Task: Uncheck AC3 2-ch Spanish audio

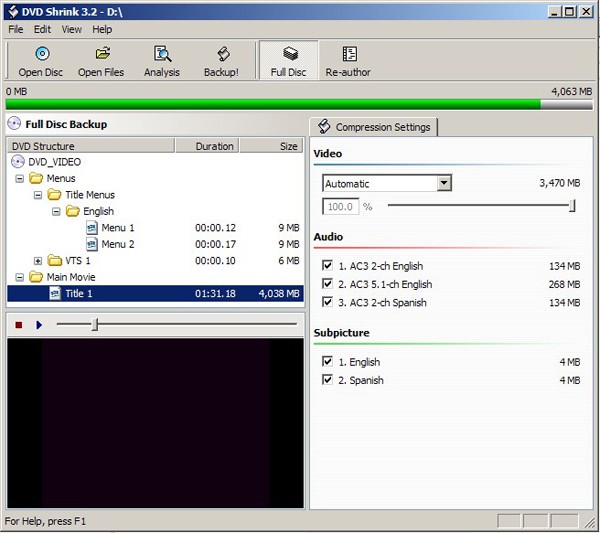Action: click(327, 302)
